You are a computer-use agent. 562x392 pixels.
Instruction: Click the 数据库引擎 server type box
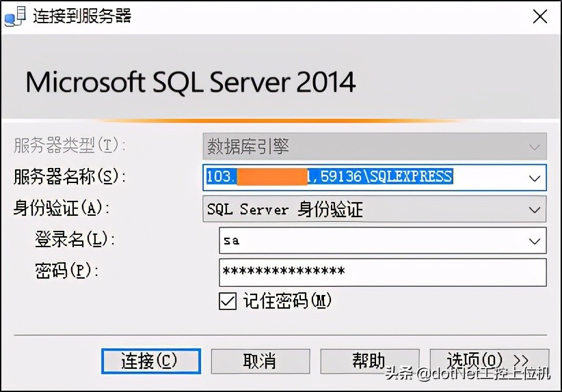click(x=362, y=146)
